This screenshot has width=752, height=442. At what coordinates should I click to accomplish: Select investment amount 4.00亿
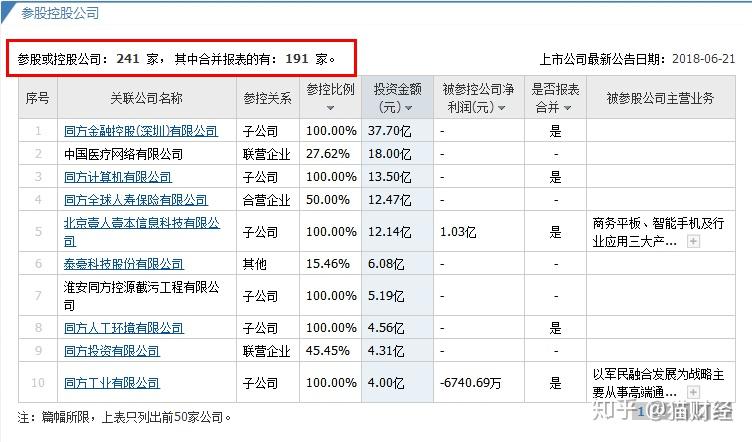click(x=386, y=383)
